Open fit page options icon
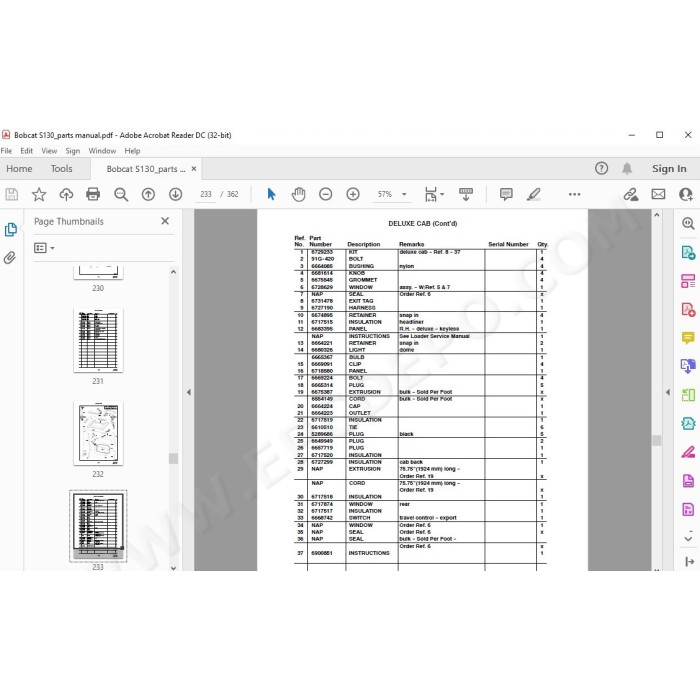700x700 pixels. point(433,194)
